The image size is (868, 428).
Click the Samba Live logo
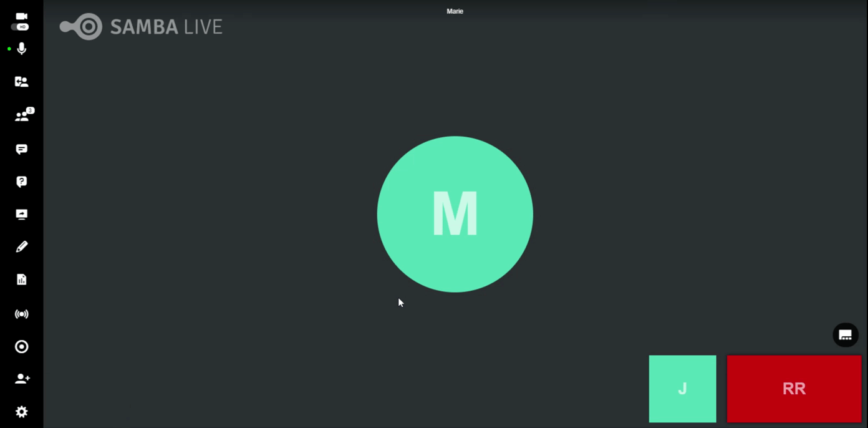pyautogui.click(x=141, y=27)
